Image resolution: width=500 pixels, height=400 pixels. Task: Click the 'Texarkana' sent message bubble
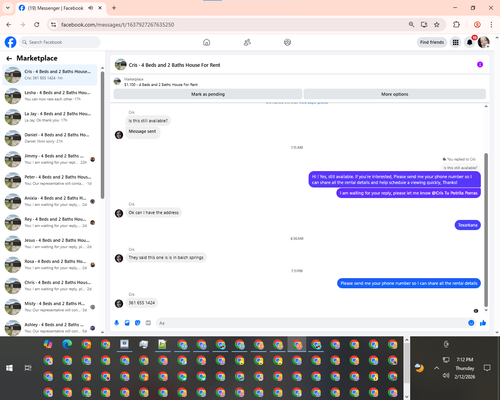(x=468, y=225)
